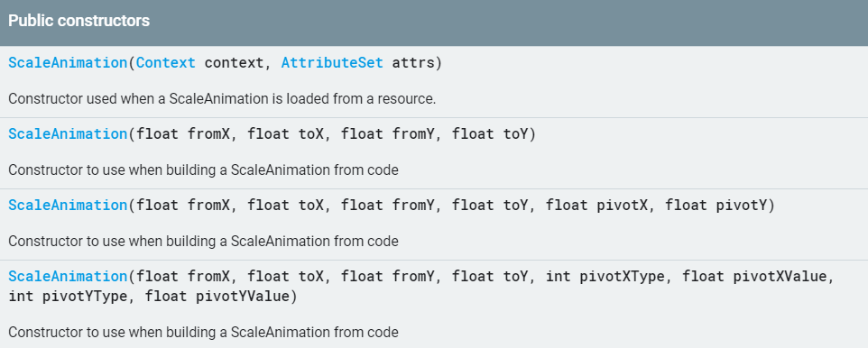The height and width of the screenshot is (348, 868).
Task: Click 'float pivotX' in third constructor
Action: point(596,206)
